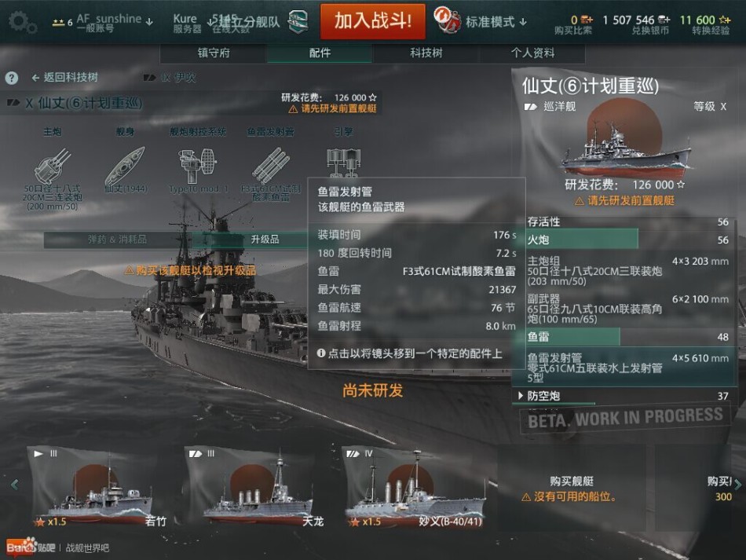Select the hull module icon 仙丈(1944)
This screenshot has width=746, height=560.
pyautogui.click(x=125, y=166)
